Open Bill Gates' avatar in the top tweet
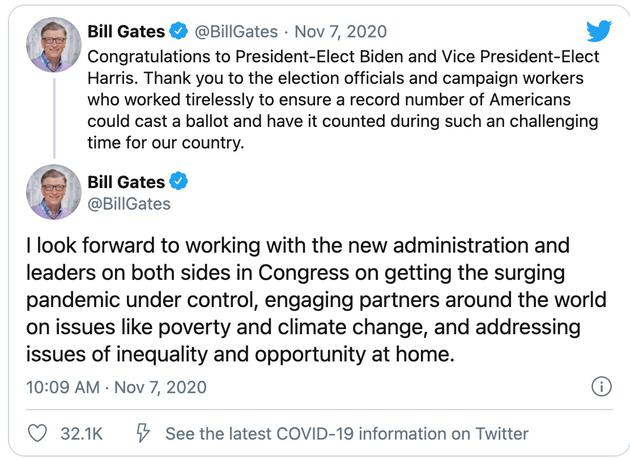The height and width of the screenshot is (460, 630). 53,45
